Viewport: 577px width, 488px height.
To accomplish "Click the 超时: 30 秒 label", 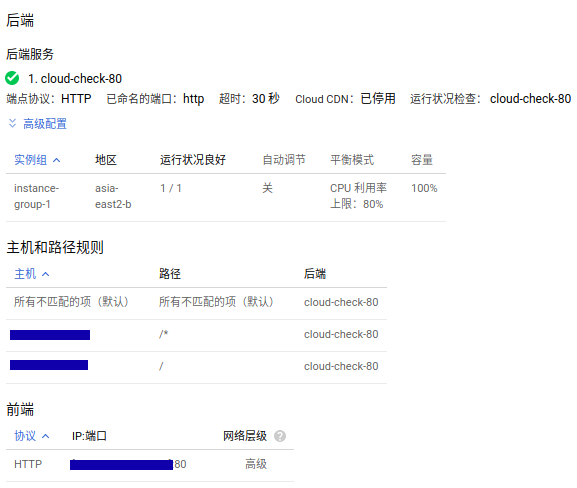I will 249,99.
